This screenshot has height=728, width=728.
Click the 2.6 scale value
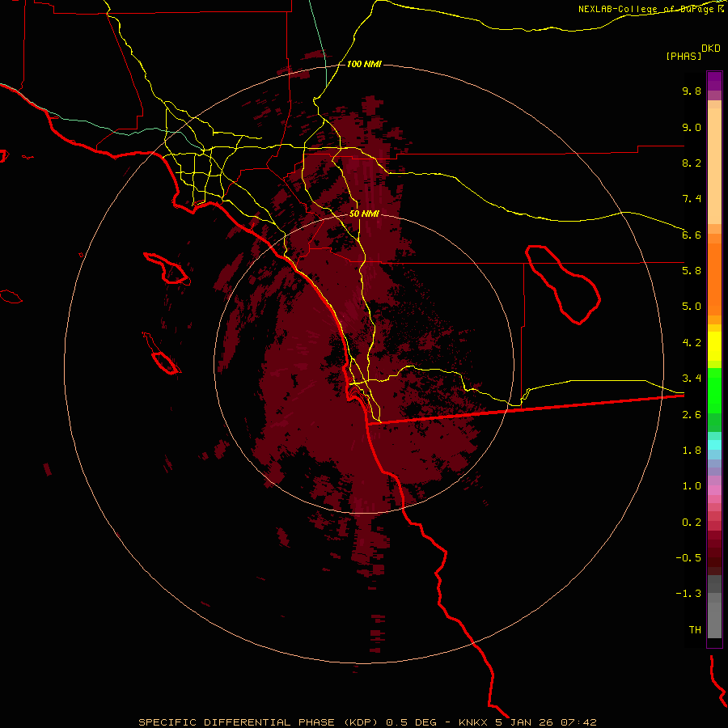tap(692, 415)
